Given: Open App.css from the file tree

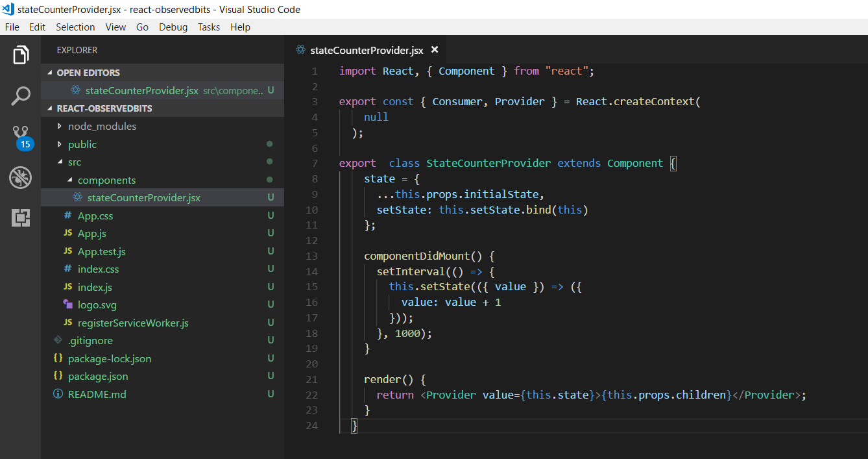Looking at the screenshot, I should (95, 216).
